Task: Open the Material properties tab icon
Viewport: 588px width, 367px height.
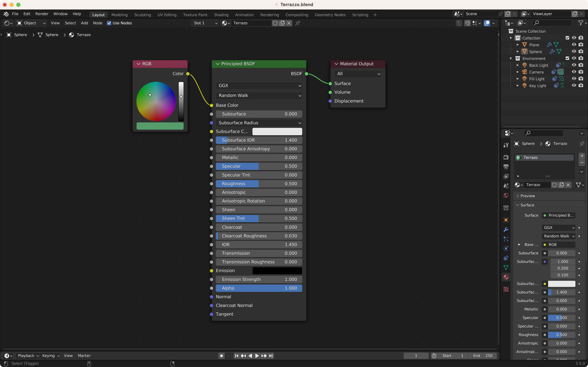Action: [x=506, y=277]
